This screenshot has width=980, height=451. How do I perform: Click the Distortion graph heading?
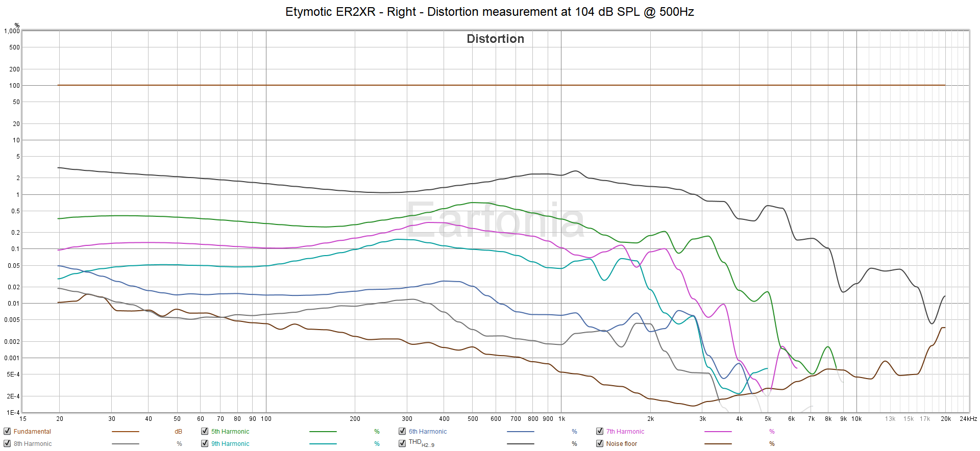495,39
